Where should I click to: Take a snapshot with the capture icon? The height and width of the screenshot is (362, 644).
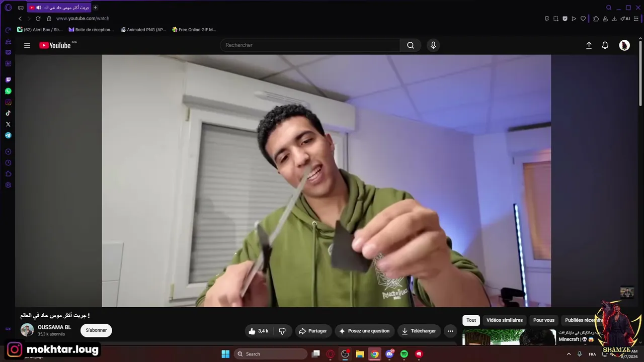556,19
